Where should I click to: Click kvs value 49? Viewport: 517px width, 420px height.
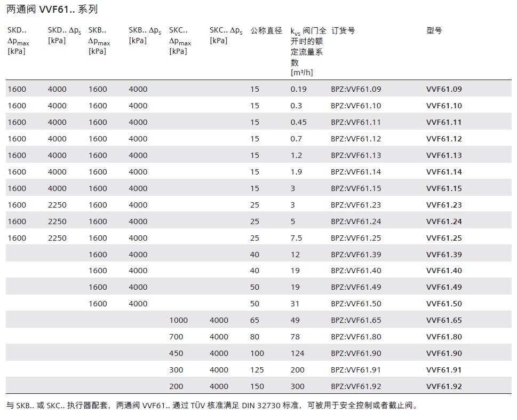295,320
